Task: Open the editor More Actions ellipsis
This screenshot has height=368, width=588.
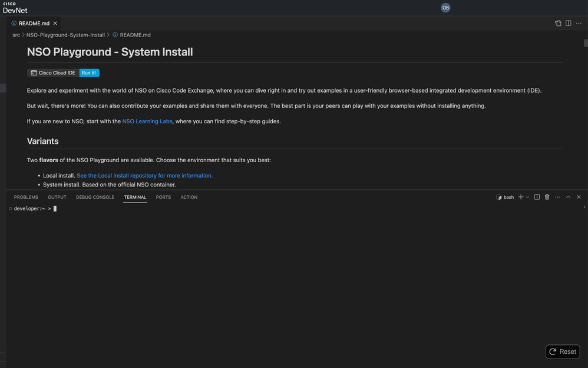Action: [579, 23]
